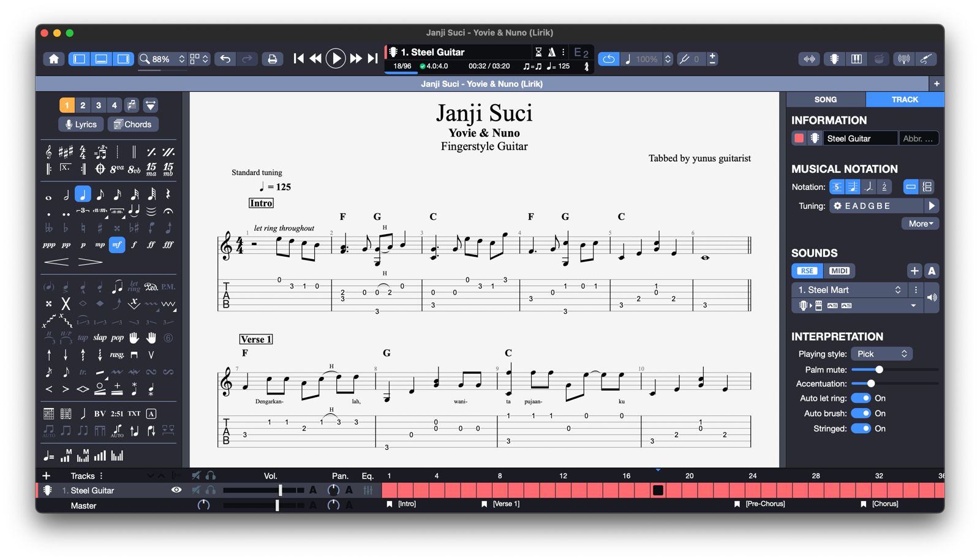Click the Chords button

(x=133, y=124)
